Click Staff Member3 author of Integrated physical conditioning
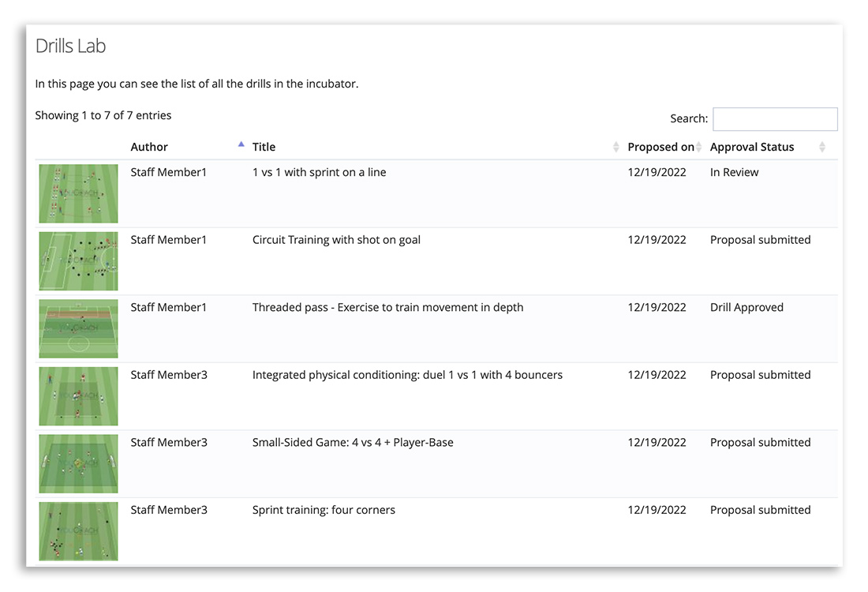The height and width of the screenshot is (592, 868). point(169,375)
